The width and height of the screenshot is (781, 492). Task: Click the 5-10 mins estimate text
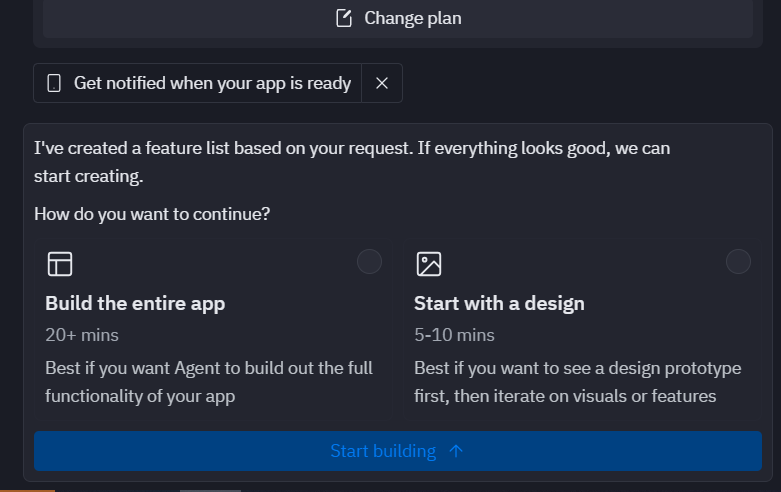[454, 335]
